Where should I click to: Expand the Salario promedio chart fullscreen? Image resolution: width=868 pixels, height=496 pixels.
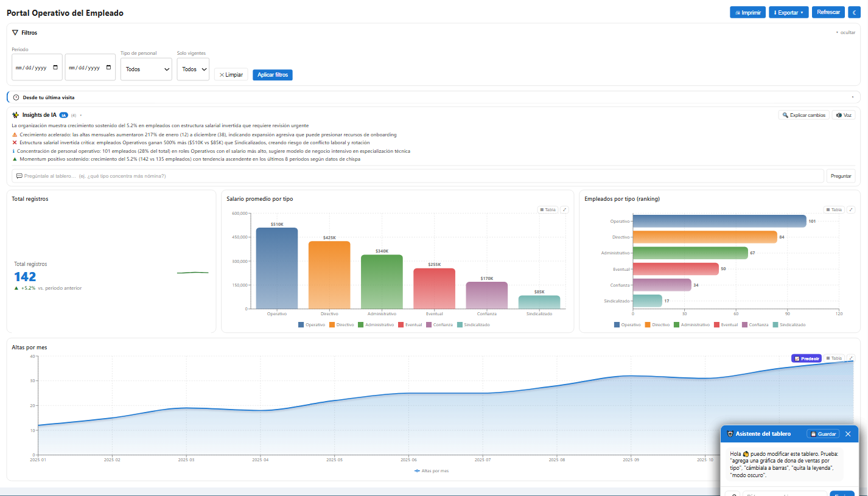click(x=564, y=209)
